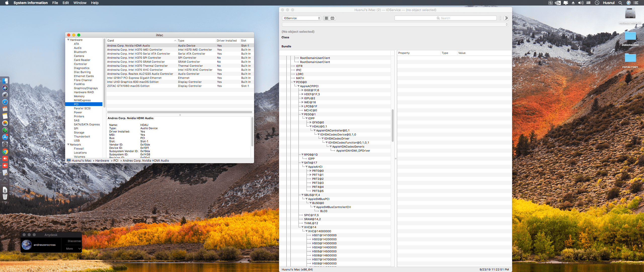Collapse the PEG0@1 tree node
This screenshot has width=644, height=272.
pos(303,114)
